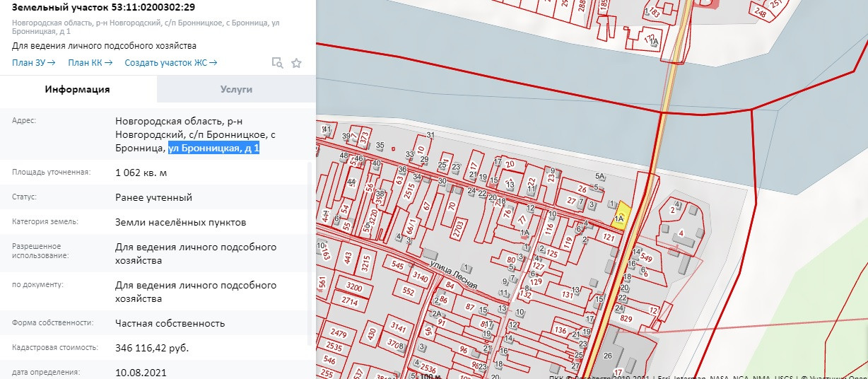Add parcel to favorites with star icon
Screen dimensions: 868x379
(297, 63)
